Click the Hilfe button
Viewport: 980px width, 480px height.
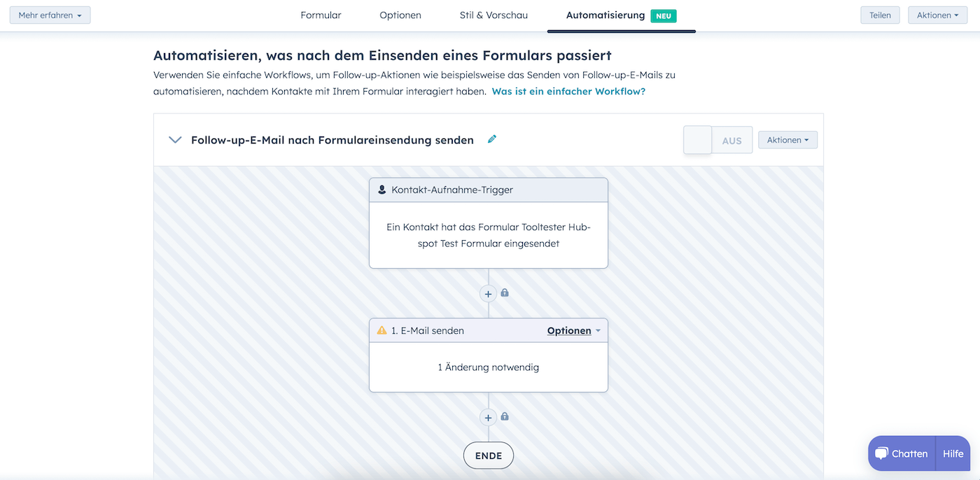click(953, 453)
